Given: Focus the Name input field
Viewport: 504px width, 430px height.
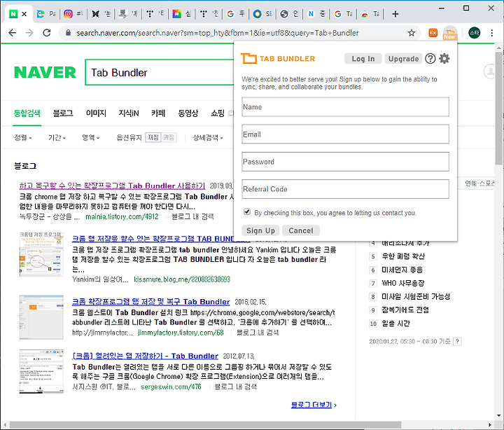Looking at the screenshot, I should pos(346,106).
